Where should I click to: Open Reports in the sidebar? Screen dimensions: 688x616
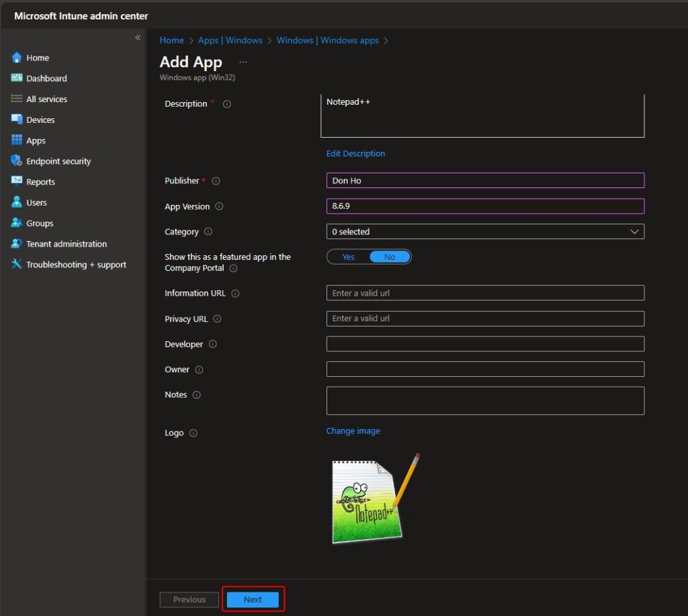(x=40, y=182)
